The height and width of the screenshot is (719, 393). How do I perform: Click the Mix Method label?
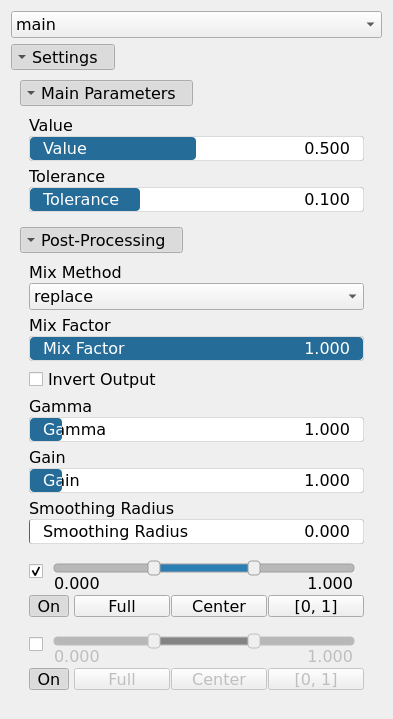tap(75, 272)
